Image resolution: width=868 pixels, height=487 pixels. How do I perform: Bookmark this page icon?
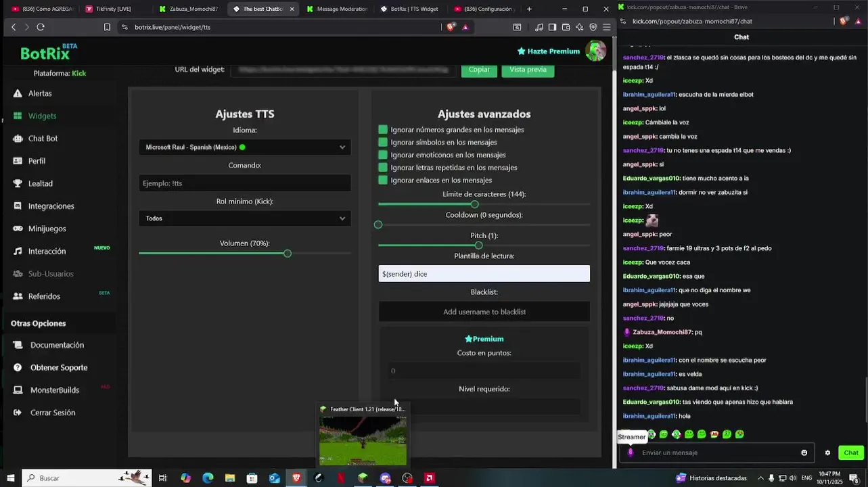pyautogui.click(x=107, y=27)
